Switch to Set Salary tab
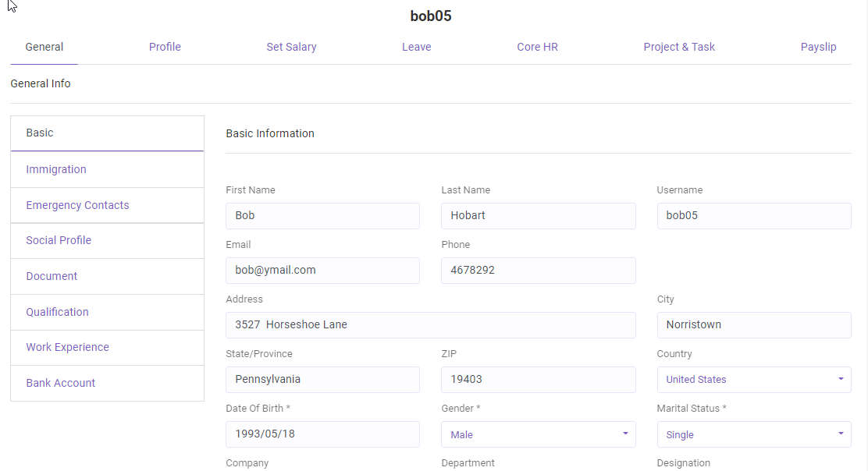The image size is (868, 471). 291,47
